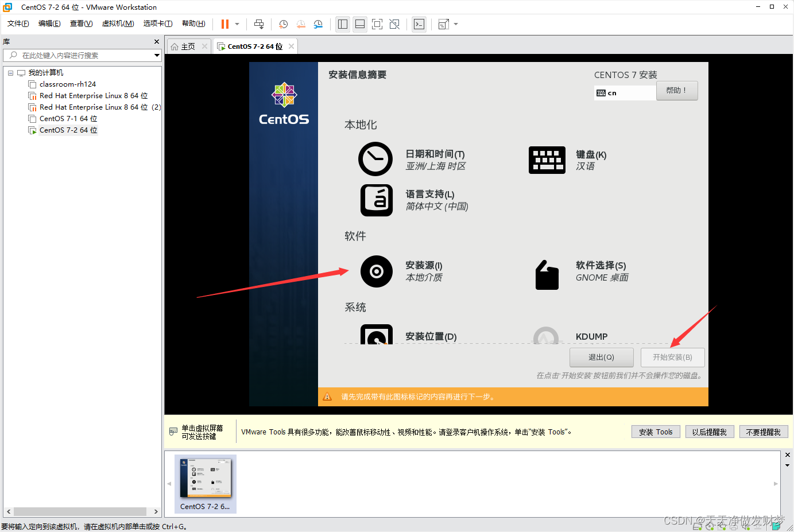Click the Unity mode icon
The image size is (794, 532).
(x=394, y=24)
